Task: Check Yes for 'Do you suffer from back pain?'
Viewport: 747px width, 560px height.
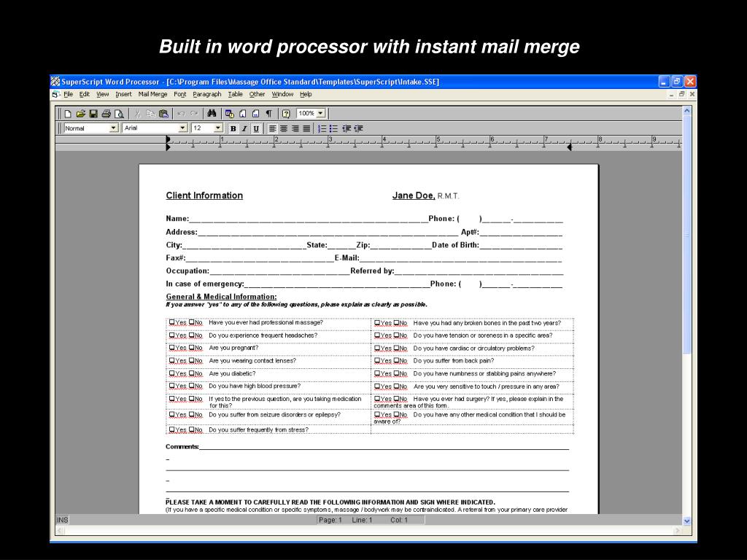Action: [377, 361]
